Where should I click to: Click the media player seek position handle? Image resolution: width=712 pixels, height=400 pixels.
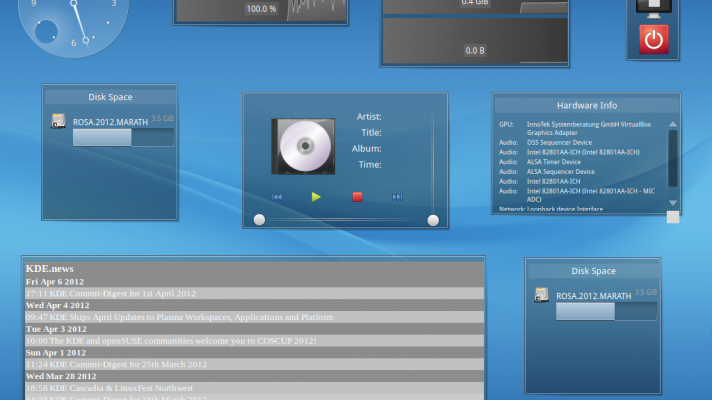[x=260, y=220]
